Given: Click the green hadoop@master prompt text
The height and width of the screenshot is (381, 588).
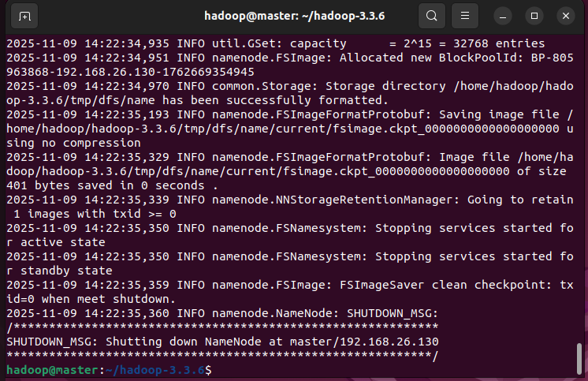Looking at the screenshot, I should tap(52, 370).
